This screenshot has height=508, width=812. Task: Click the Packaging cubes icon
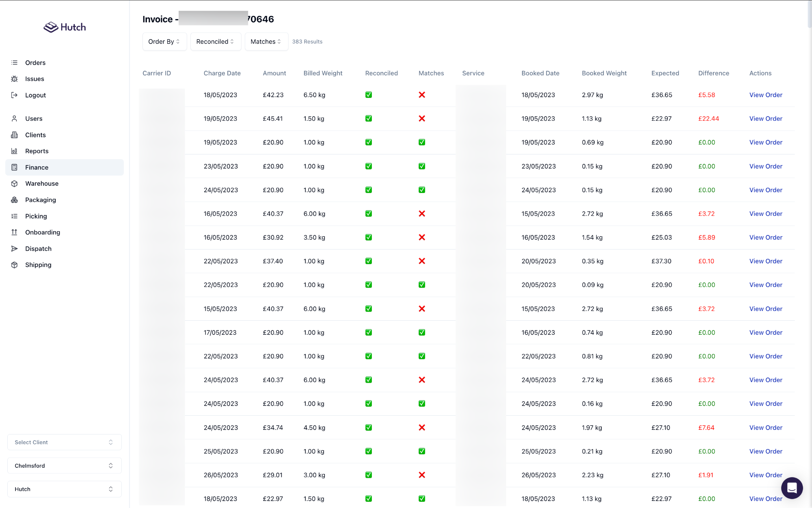point(14,200)
